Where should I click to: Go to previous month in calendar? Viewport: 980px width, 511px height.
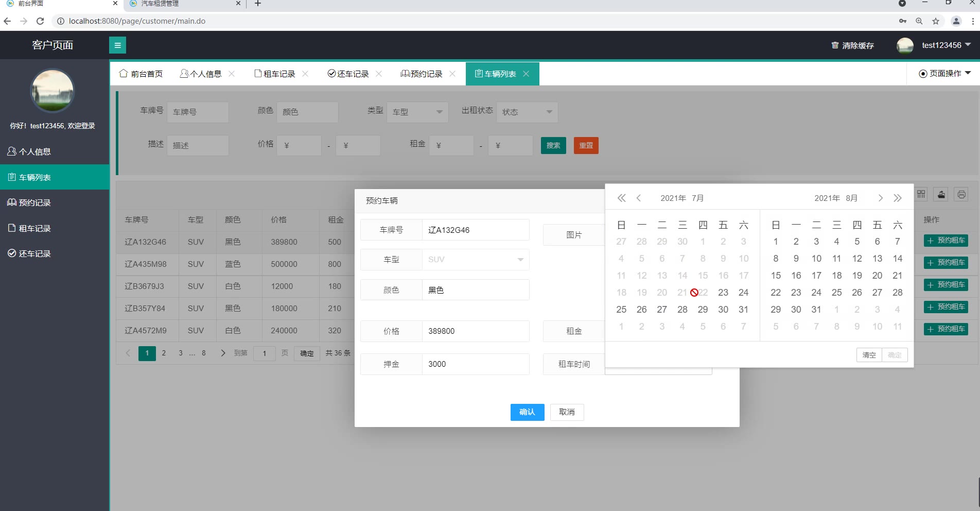pos(639,198)
